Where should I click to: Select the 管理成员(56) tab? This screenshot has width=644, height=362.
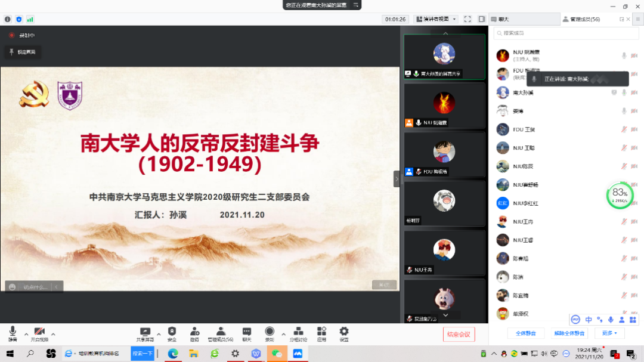point(584,19)
